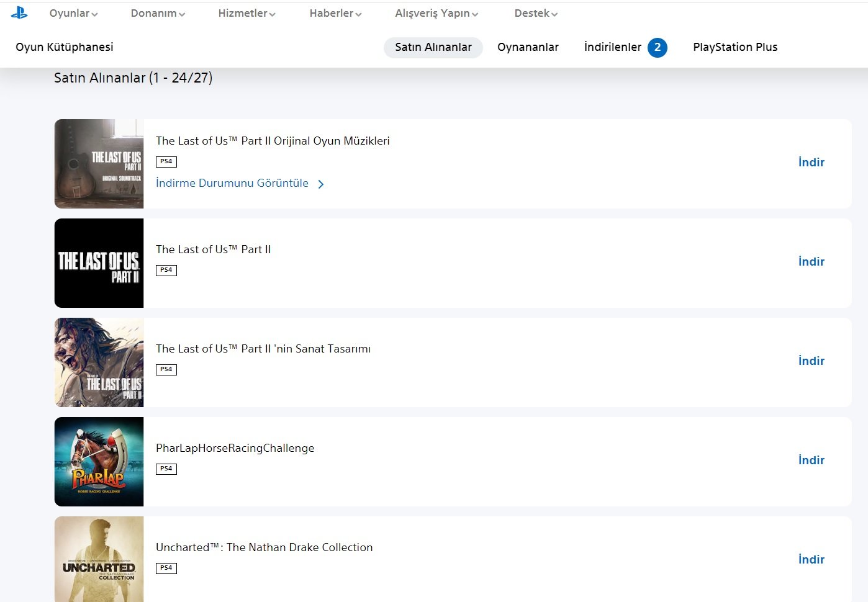The image size is (868, 602).
Task: Click title The Last of Us Part II Orijinal Oyun Müzikleri
Action: 273,141
